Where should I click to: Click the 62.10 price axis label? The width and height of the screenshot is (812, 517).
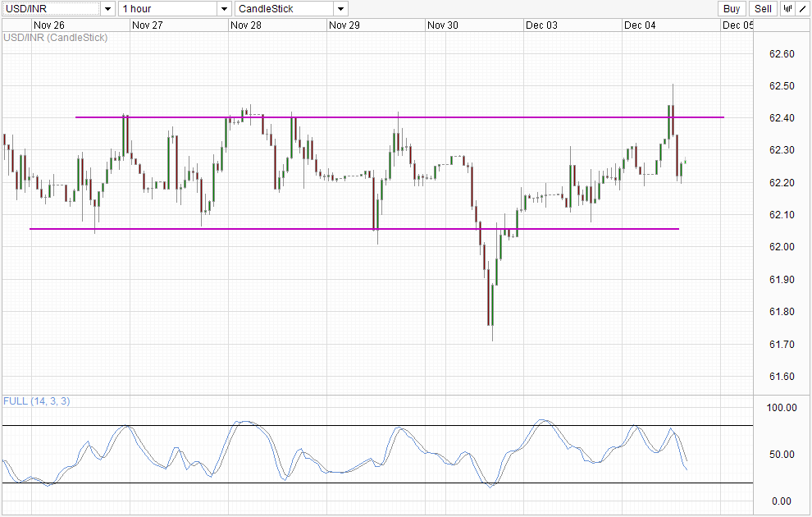pyautogui.click(x=782, y=215)
